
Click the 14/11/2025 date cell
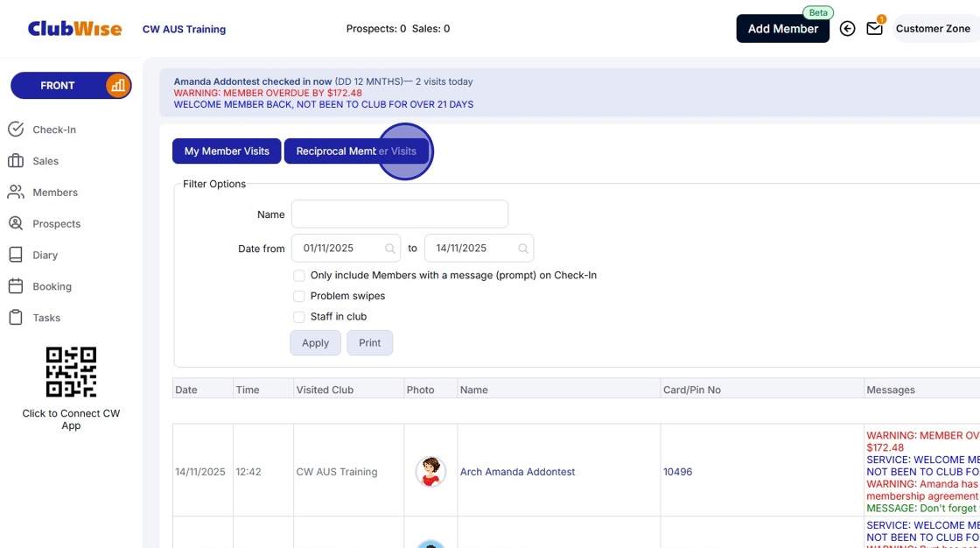coord(200,472)
